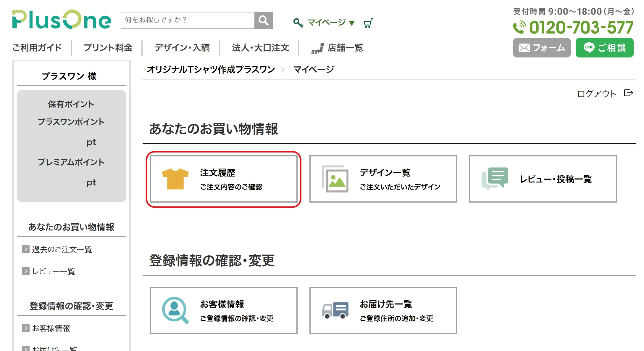The height and width of the screenshot is (351, 644).
Task: Click the オリジナルTシャツ作成プラスワン breadcrumb link
Action: click(x=211, y=70)
